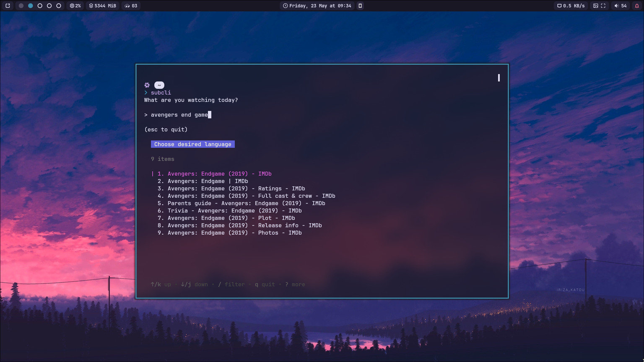Screen dimensions: 644x362
Task: Open the clock showing Friday, 23 May
Action: pyautogui.click(x=317, y=6)
